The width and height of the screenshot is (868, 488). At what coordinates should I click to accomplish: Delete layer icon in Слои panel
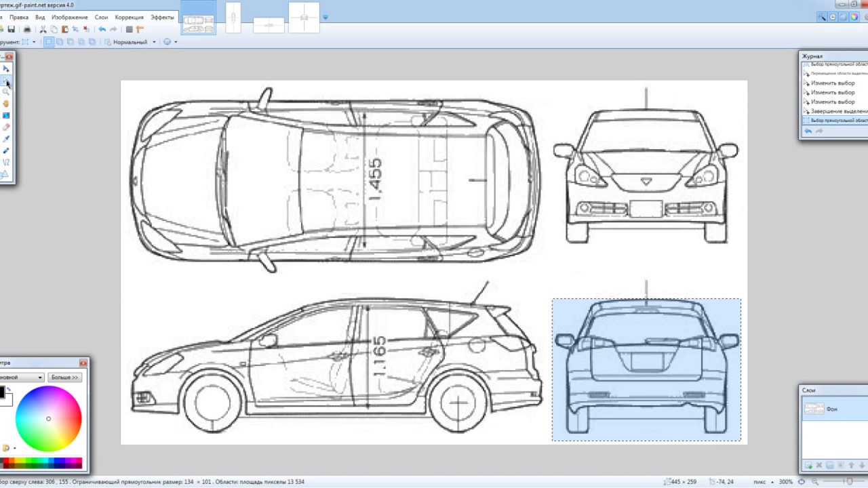[819, 466]
